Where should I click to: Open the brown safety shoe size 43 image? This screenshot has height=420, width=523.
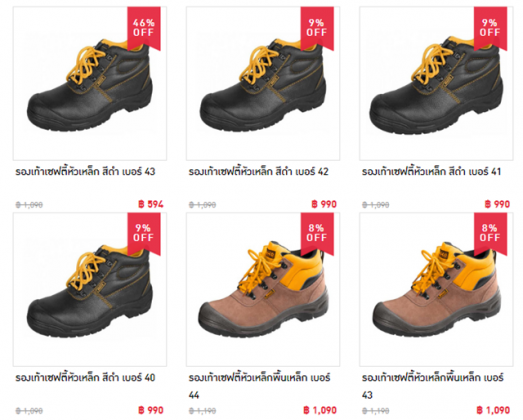436,289
